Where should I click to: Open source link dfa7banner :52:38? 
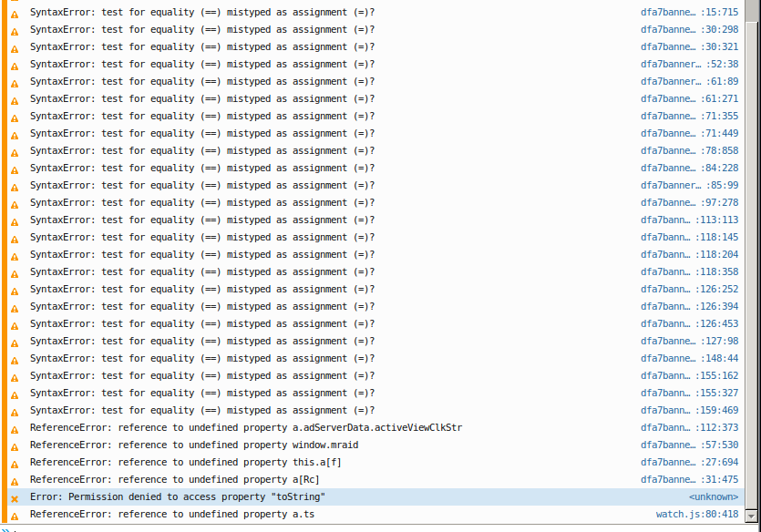click(689, 64)
